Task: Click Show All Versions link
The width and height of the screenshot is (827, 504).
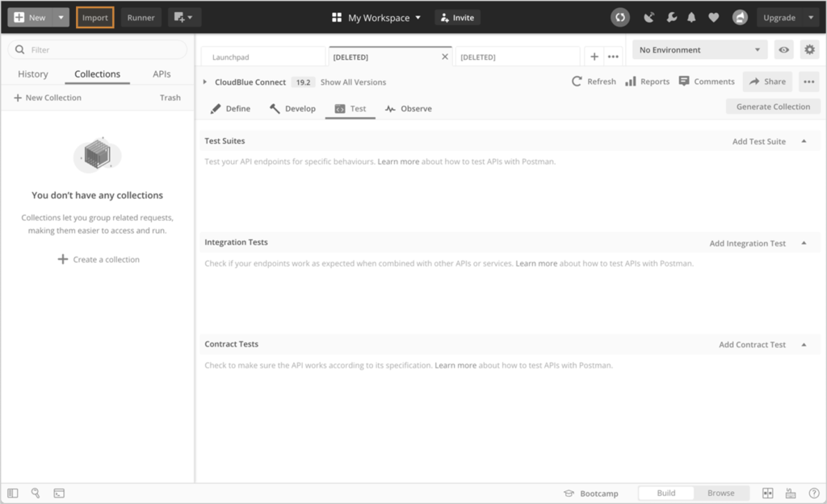Action: [x=354, y=82]
